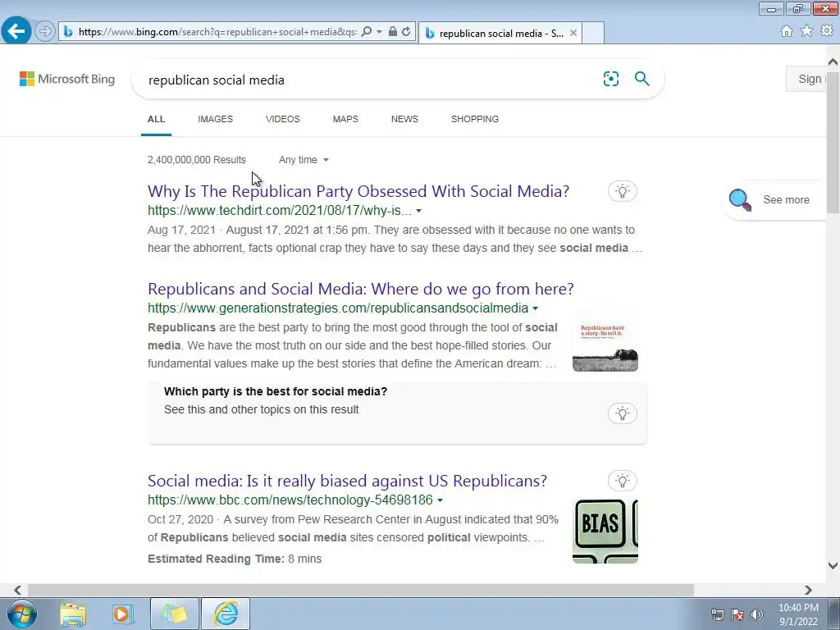Click the volume speaker tray icon
The image size is (840, 630).
pyautogui.click(x=757, y=614)
